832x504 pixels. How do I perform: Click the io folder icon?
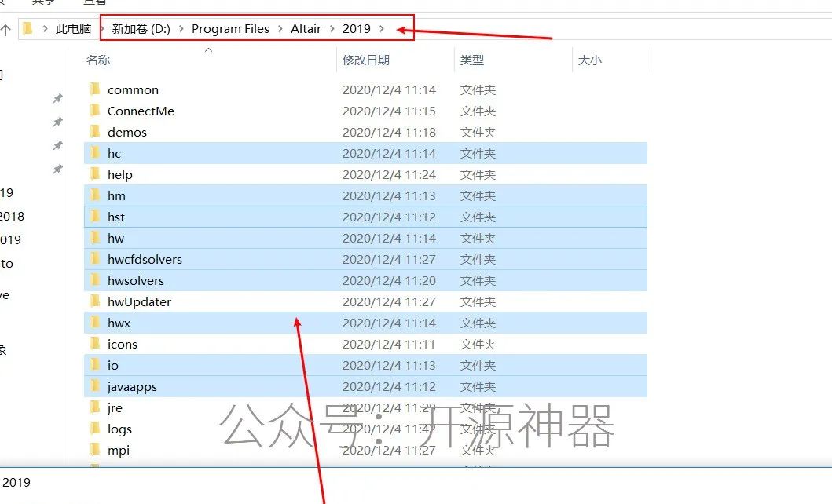[95, 365]
